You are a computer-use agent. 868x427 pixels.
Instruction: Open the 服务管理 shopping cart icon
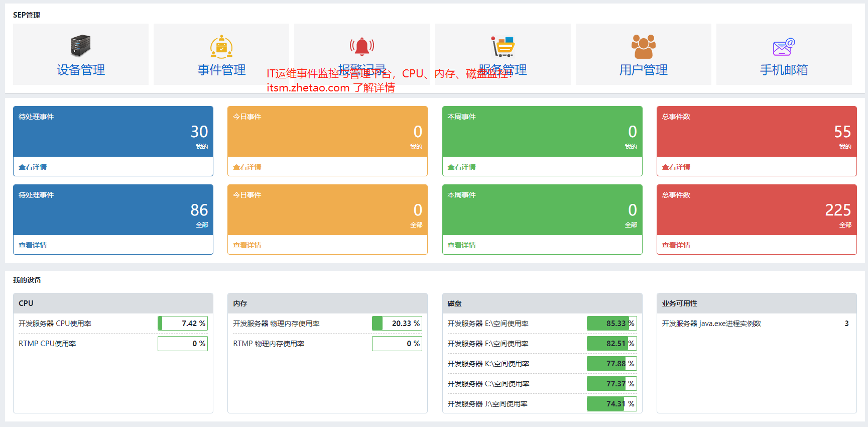pos(503,47)
